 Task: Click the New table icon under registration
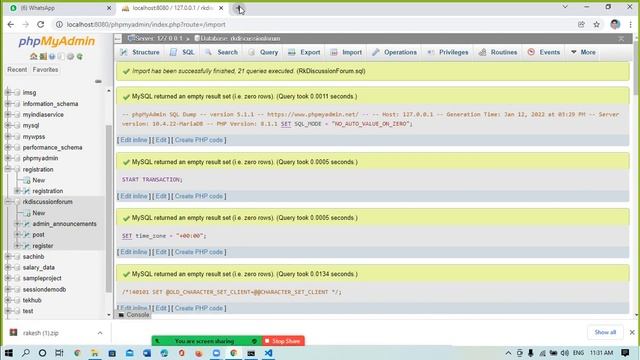pyautogui.click(x=27, y=180)
